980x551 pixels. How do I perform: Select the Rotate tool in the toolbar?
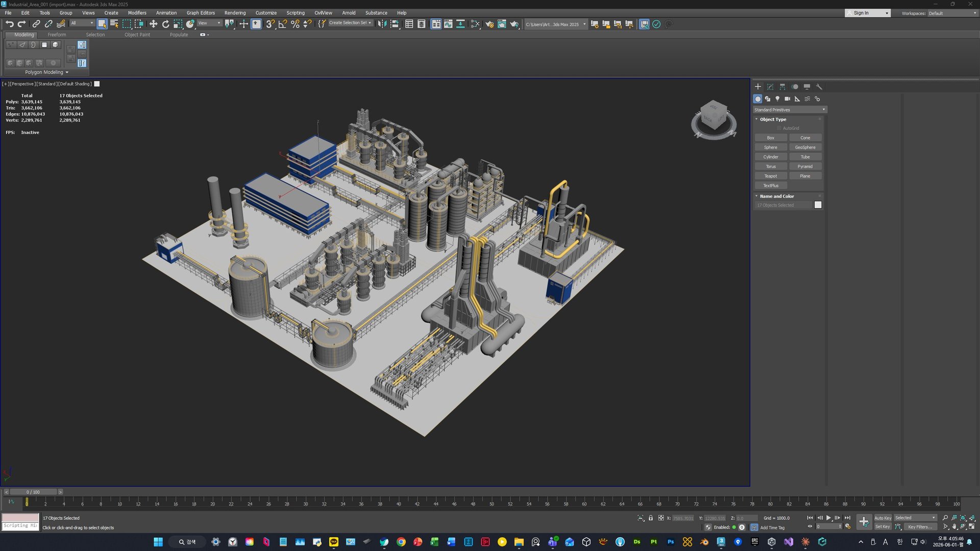165,24
